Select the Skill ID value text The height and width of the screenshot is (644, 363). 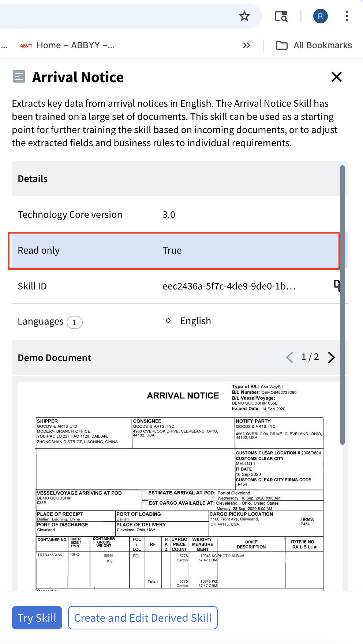(229, 286)
